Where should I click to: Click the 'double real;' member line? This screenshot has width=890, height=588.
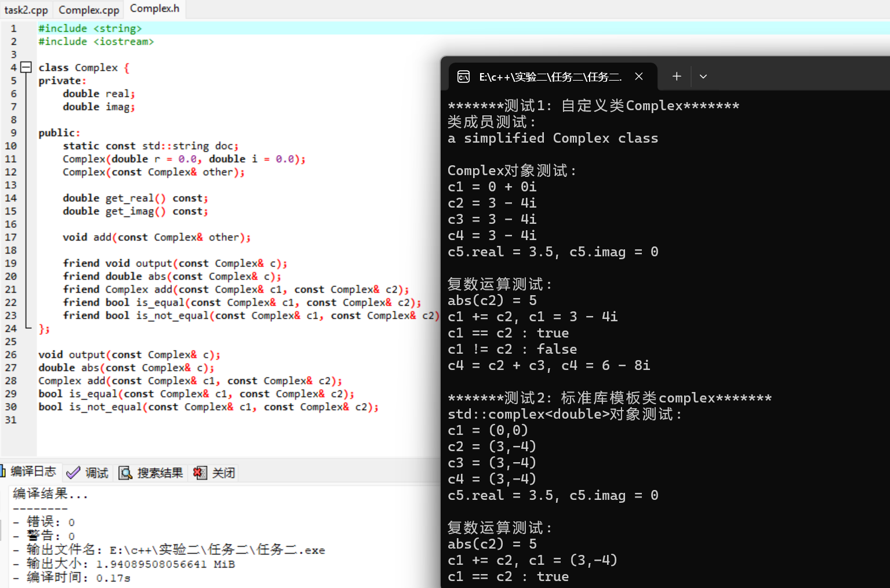pyautogui.click(x=99, y=94)
